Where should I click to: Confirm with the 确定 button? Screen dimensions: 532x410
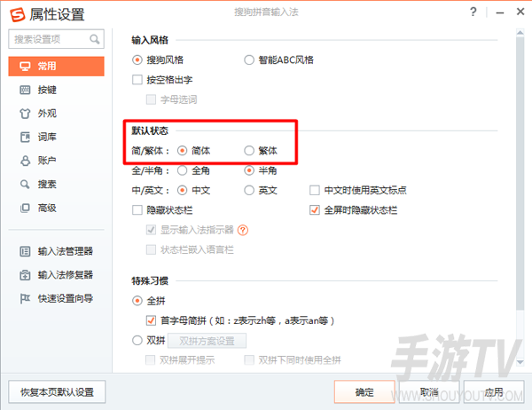click(x=364, y=392)
